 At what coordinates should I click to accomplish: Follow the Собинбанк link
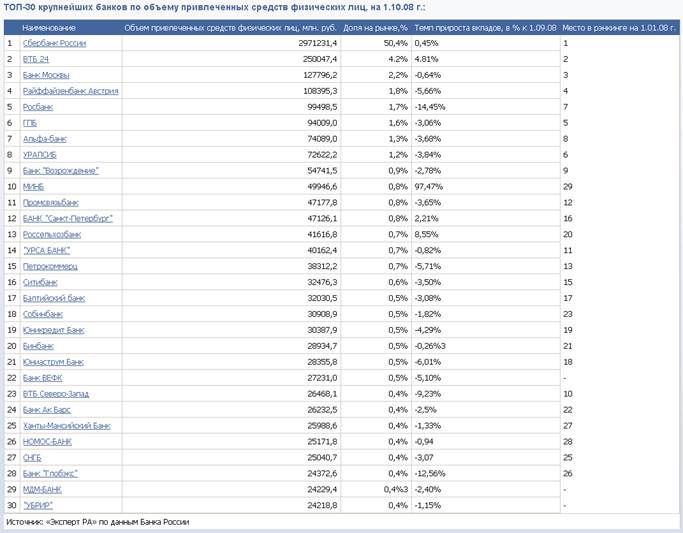43,314
